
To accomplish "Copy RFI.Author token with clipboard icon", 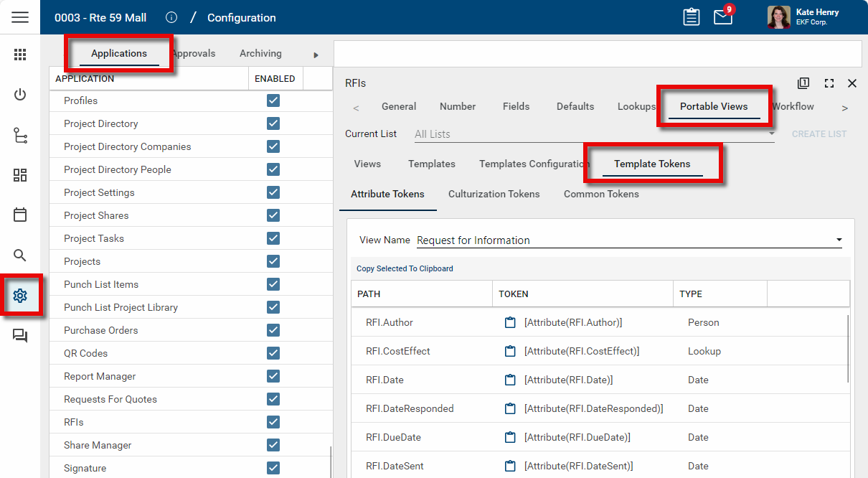I will (x=510, y=323).
